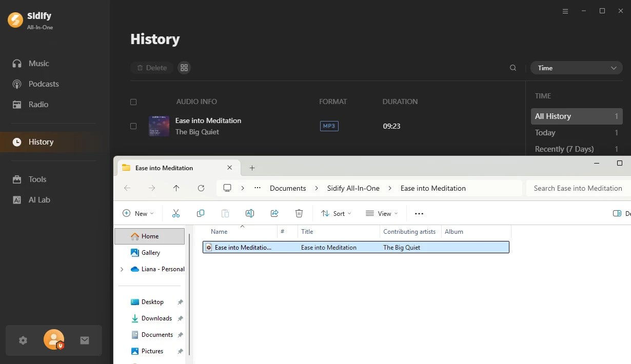Expand the address bar ellipsis
Image resolution: width=631 pixels, height=364 pixels.
click(x=258, y=188)
